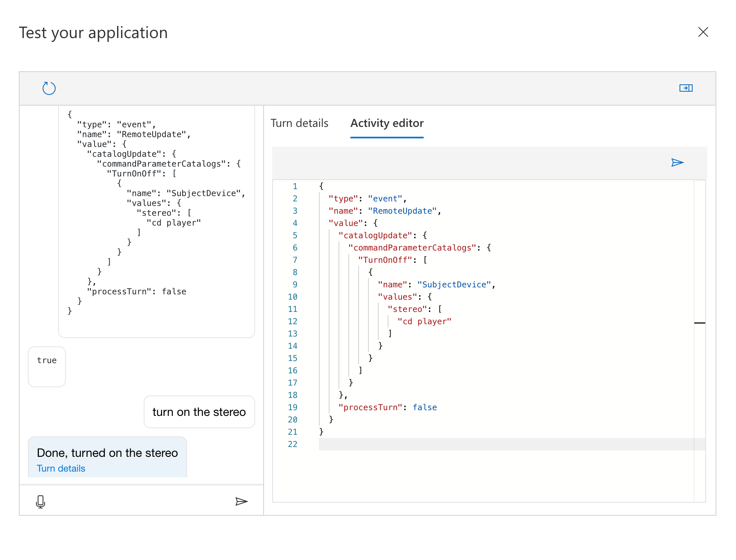Click the chat send message arrow

242,501
